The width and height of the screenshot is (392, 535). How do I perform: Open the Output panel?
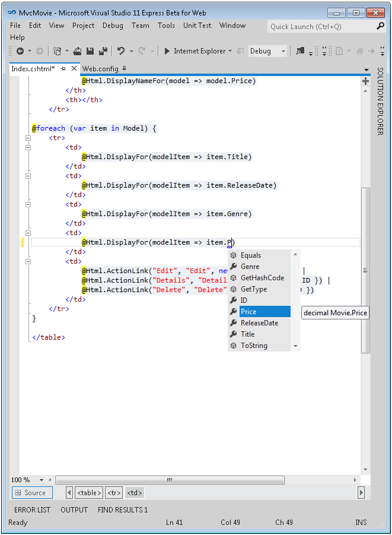(x=74, y=509)
